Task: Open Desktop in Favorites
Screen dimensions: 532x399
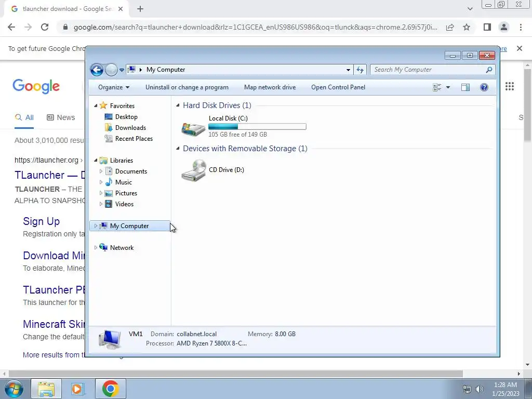Action: click(126, 117)
